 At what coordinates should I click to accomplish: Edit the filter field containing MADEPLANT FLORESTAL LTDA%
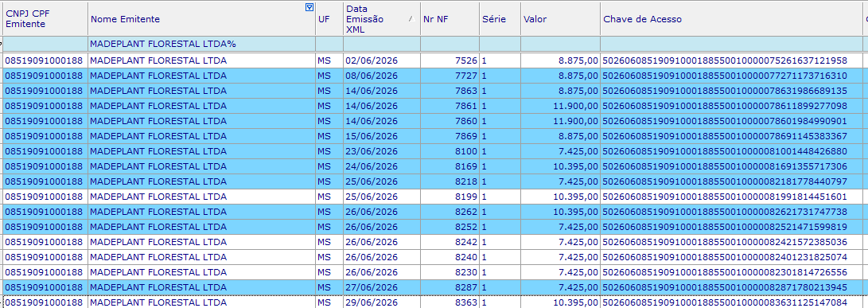coord(201,43)
